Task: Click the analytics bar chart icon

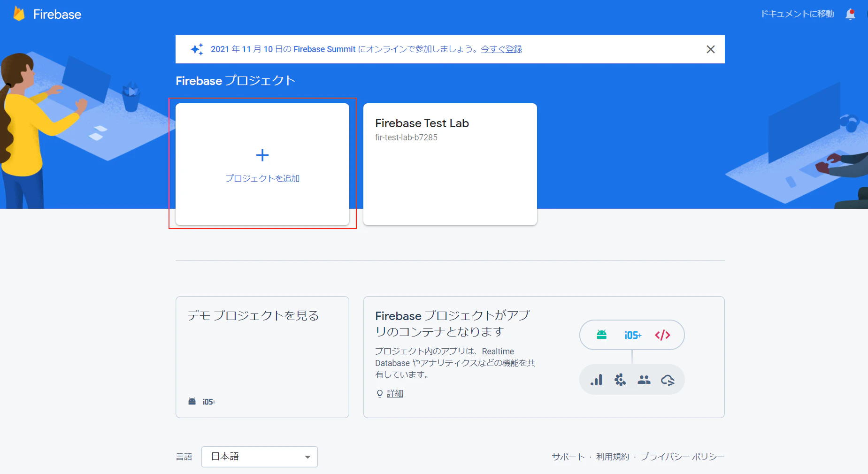Action: 596,380
